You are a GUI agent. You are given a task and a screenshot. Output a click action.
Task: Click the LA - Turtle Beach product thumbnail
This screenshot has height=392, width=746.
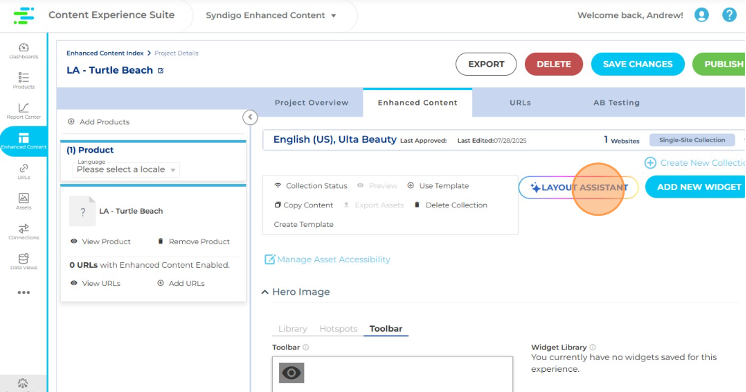[x=82, y=211]
